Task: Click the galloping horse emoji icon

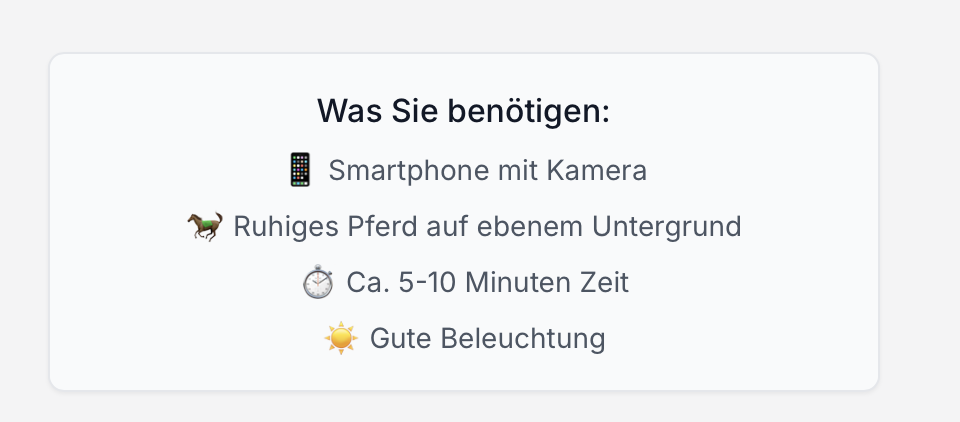Action: tap(205, 227)
